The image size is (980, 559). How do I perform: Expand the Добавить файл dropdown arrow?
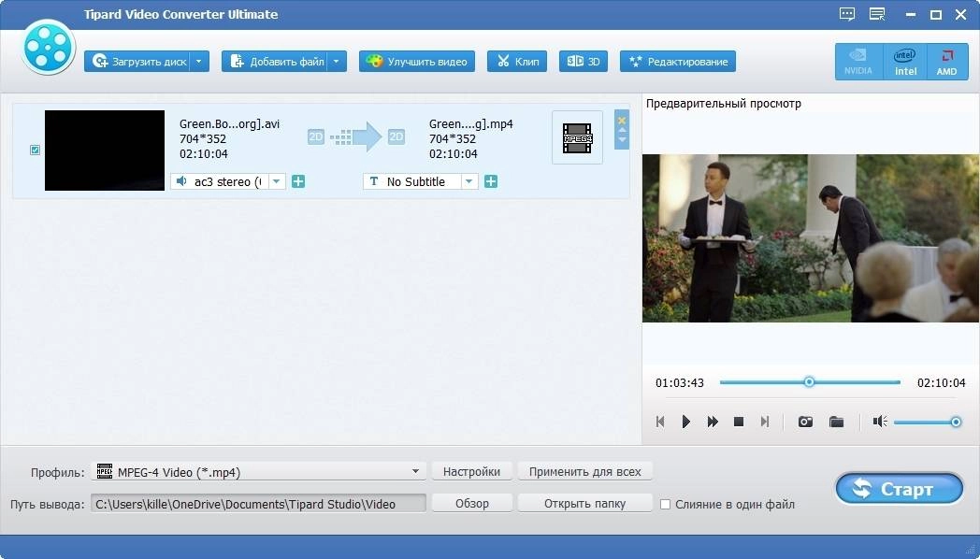tap(337, 61)
